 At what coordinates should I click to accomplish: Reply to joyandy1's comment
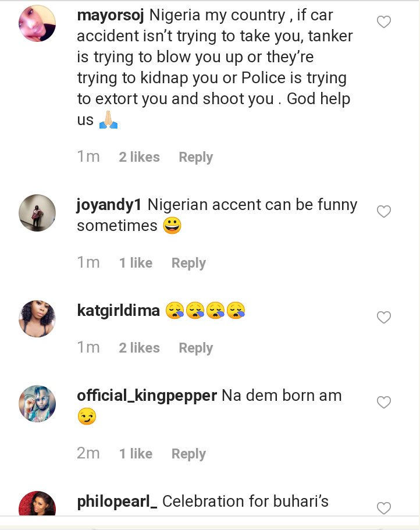coord(188,263)
